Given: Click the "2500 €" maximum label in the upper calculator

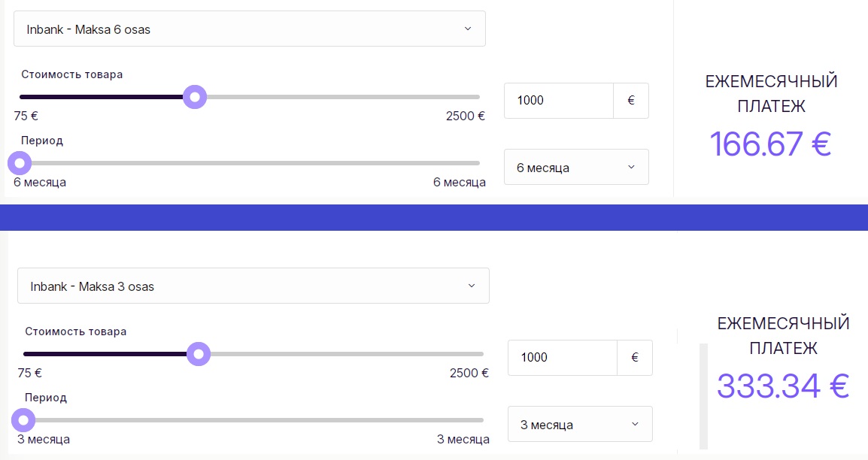Looking at the screenshot, I should click(466, 116).
